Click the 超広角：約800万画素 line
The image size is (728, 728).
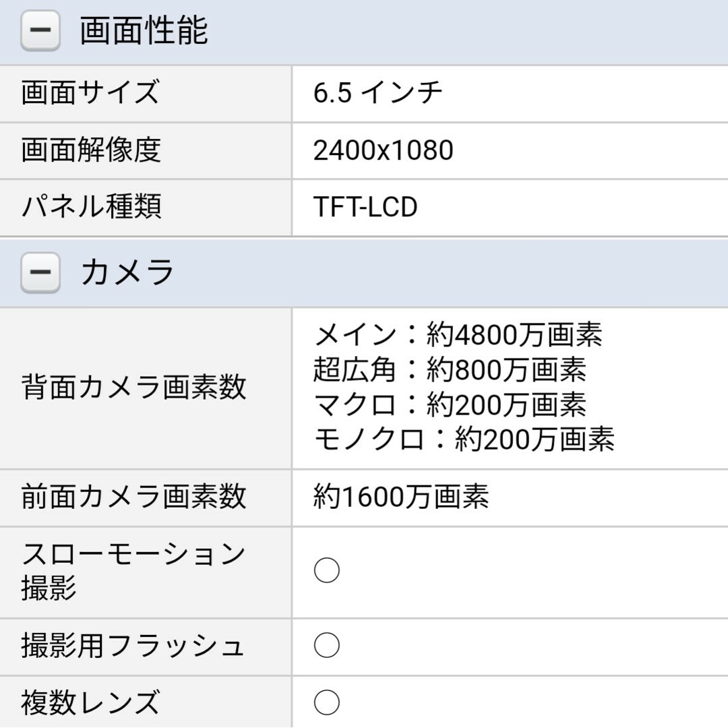click(450, 369)
